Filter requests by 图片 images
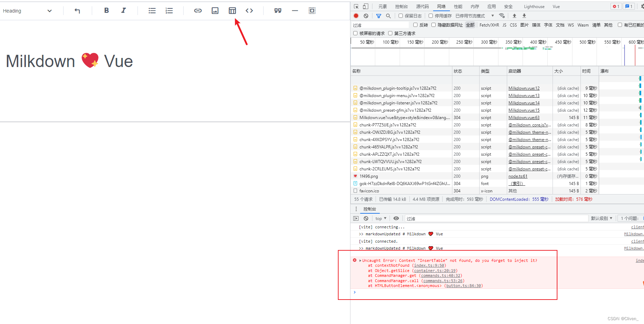This screenshot has width=644, height=324. 524,25
